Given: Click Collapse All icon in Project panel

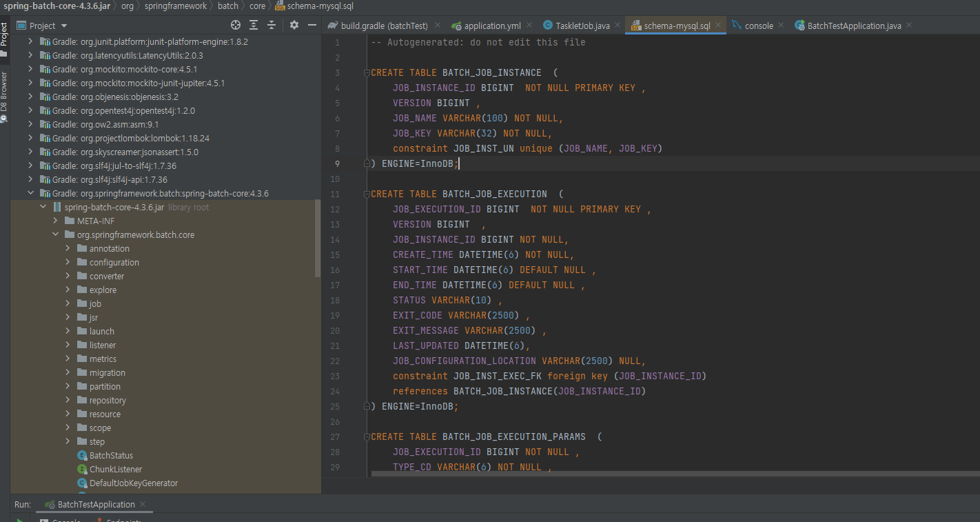Looking at the screenshot, I should coord(272,26).
